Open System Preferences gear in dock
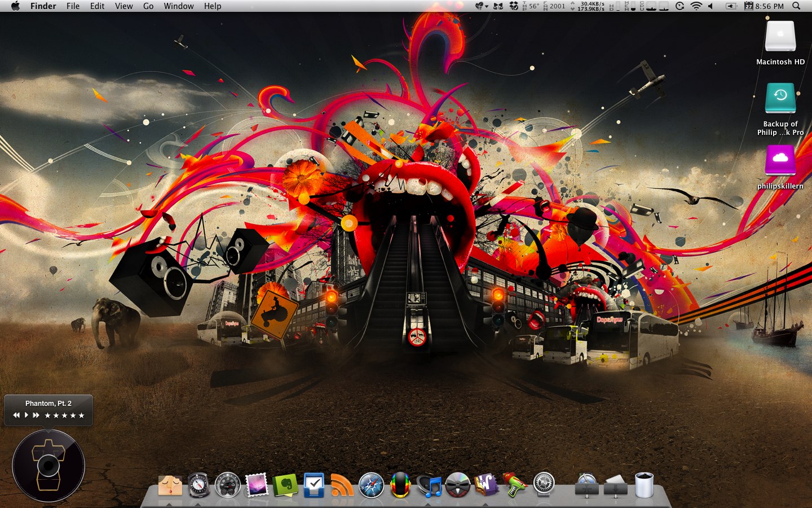 [x=544, y=484]
